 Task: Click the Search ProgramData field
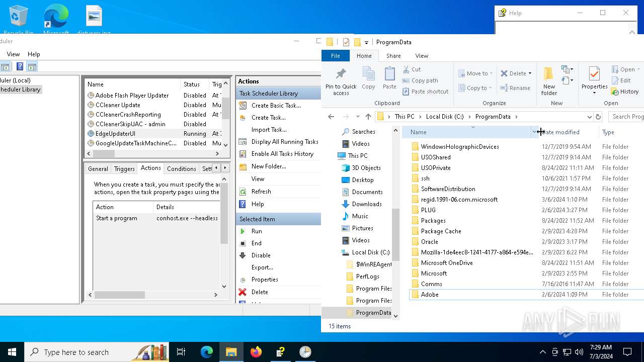tap(626, 117)
